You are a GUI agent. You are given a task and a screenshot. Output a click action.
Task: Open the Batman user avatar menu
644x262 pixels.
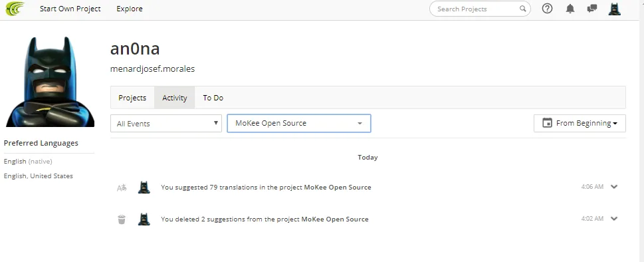[615, 9]
